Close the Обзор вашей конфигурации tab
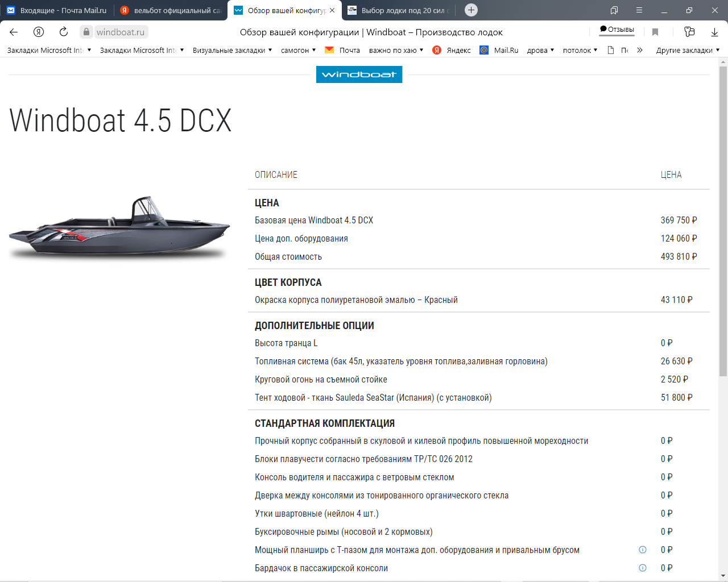728x582 pixels. click(x=332, y=10)
